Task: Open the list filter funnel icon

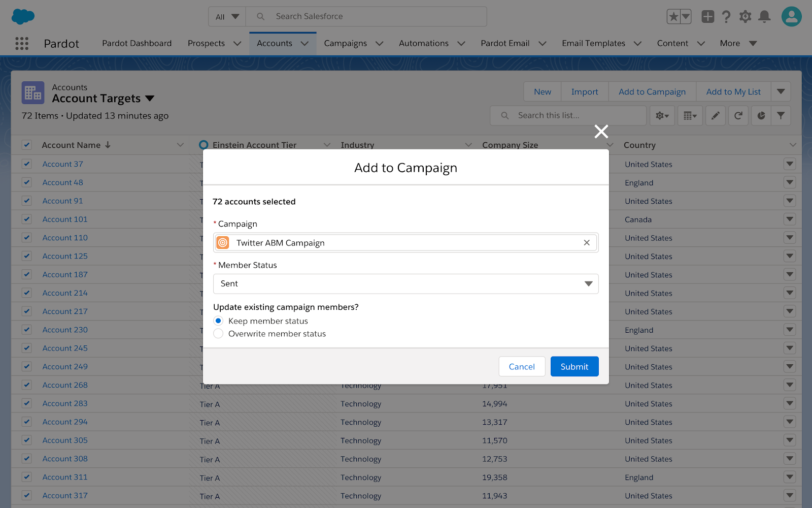Action: [781, 116]
